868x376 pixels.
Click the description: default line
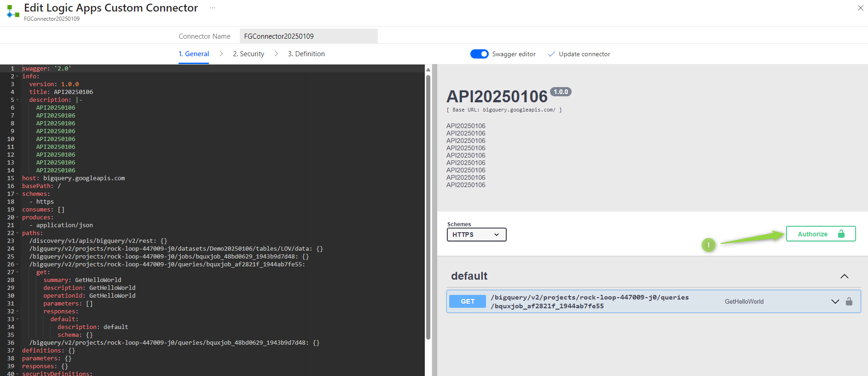tap(93, 327)
